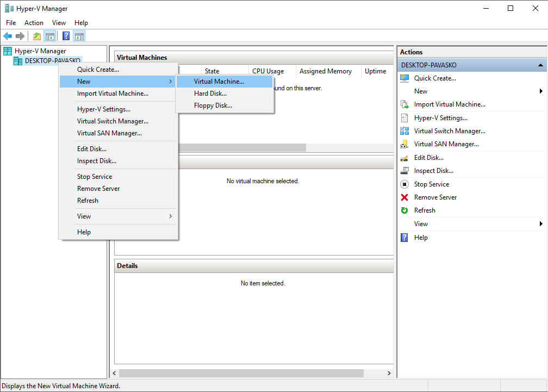This screenshot has width=548, height=392.
Task: Click Quick Create... link in Actions pane
Action: [x=435, y=78]
